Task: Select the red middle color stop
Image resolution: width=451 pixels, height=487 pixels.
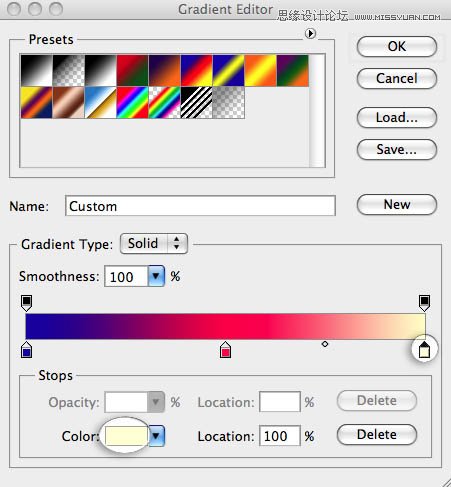Action: click(225, 350)
